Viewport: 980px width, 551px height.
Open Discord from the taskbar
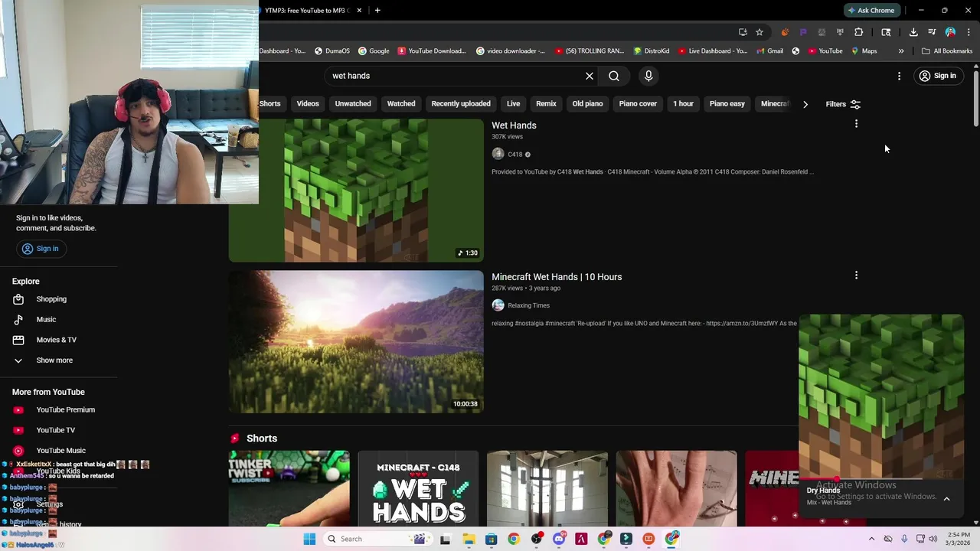pos(559,539)
